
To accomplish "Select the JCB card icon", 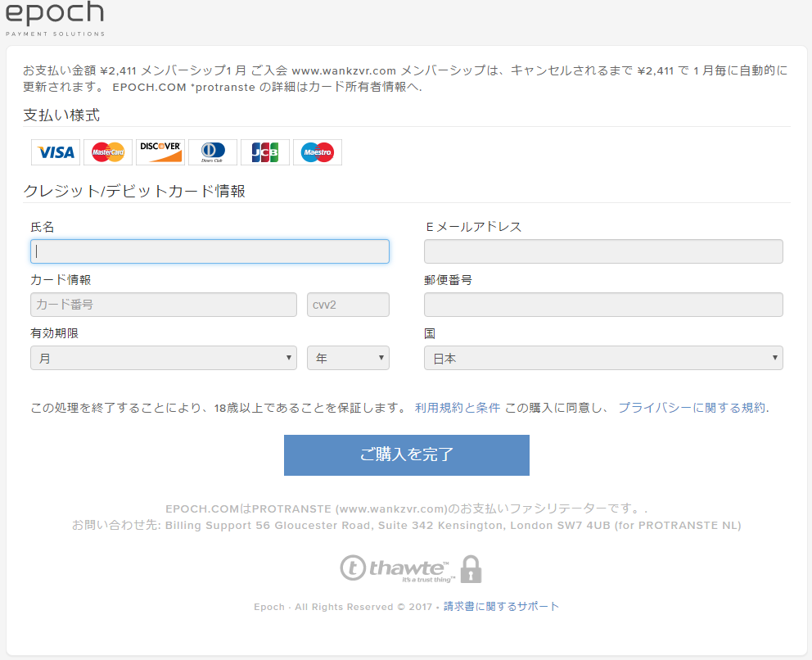I will pos(265,152).
